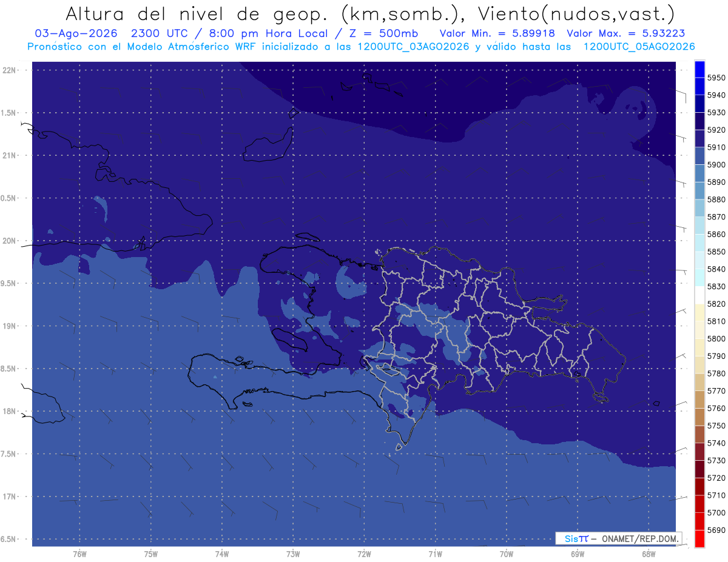The image size is (728, 562).
Task: Click the 5800 legend label
Action: (716, 338)
